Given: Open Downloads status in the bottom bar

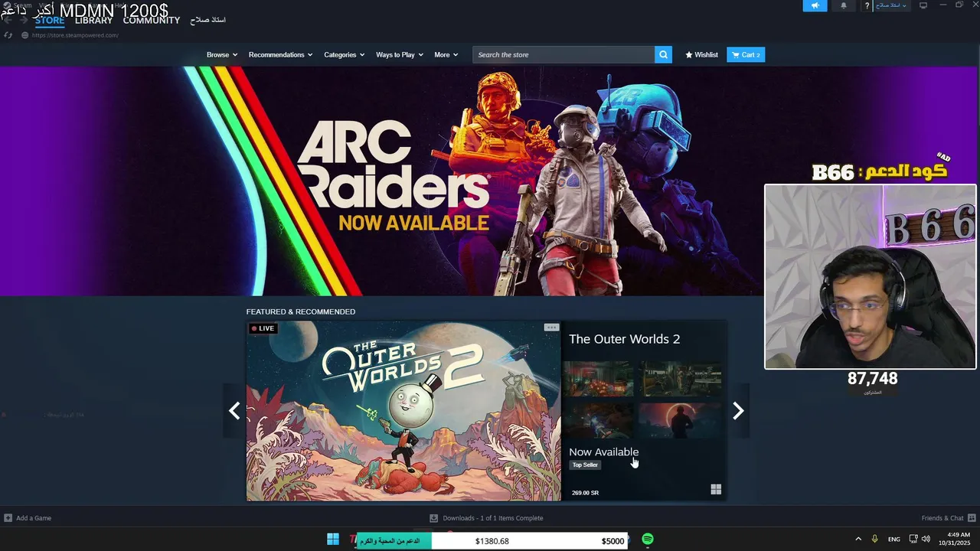Looking at the screenshot, I should [x=486, y=518].
